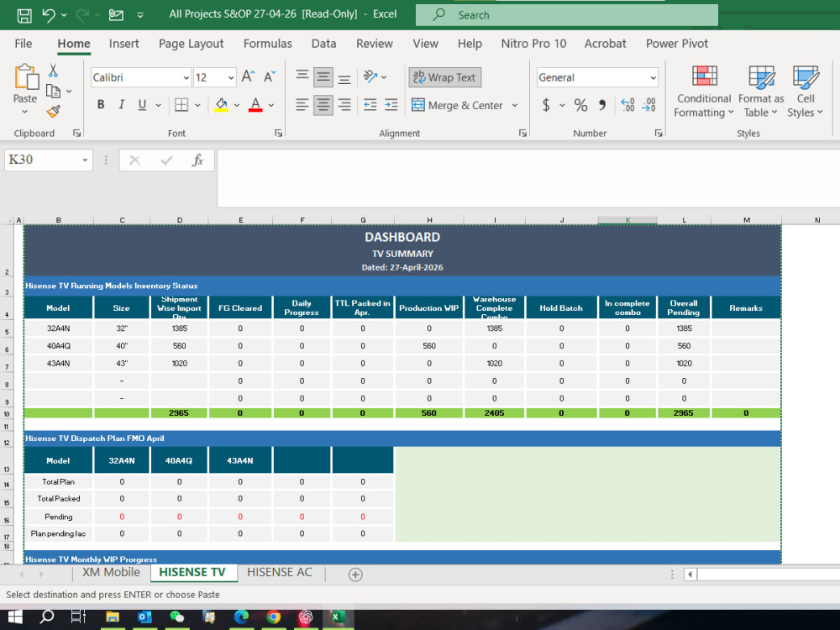
Task: Increase font size with large A icon
Action: [248, 76]
